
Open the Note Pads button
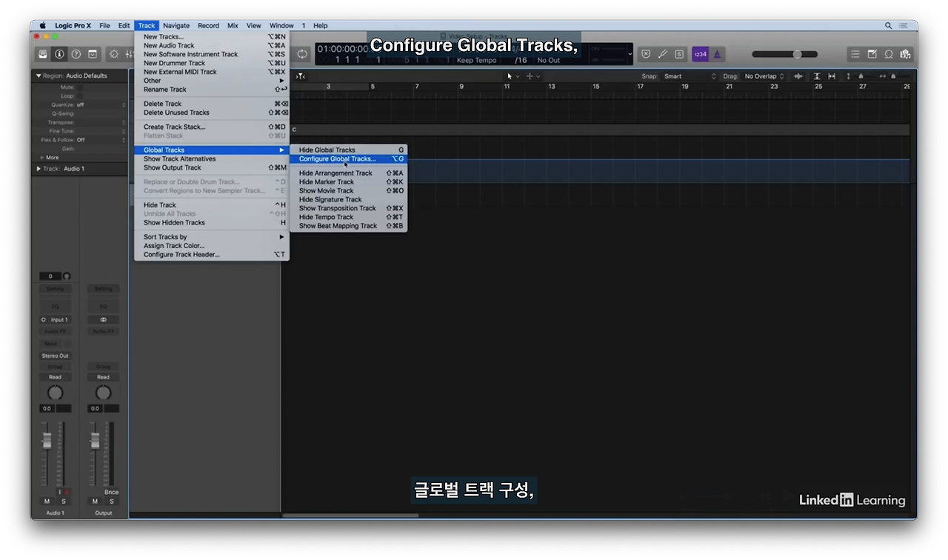872,54
